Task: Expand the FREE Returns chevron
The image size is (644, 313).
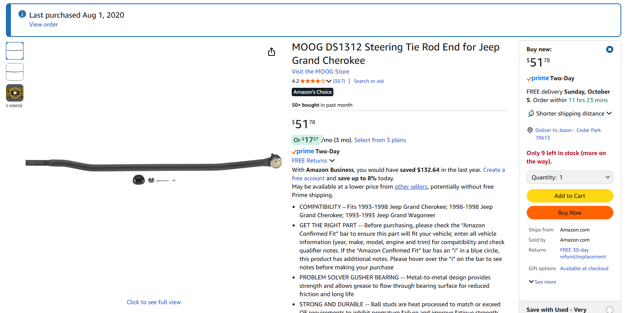Action: 332,160
